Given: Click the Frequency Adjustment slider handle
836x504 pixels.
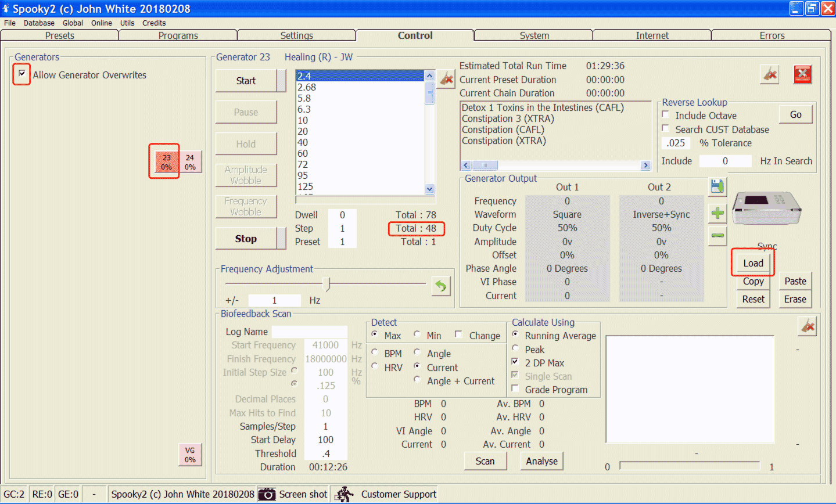Looking at the screenshot, I should coord(326,283).
